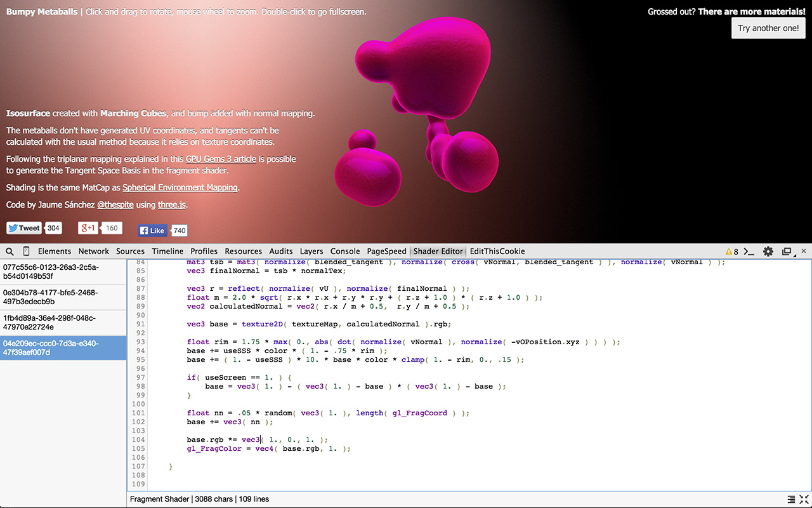Switch to the Profiles tab
The height and width of the screenshot is (508, 812).
204,251
